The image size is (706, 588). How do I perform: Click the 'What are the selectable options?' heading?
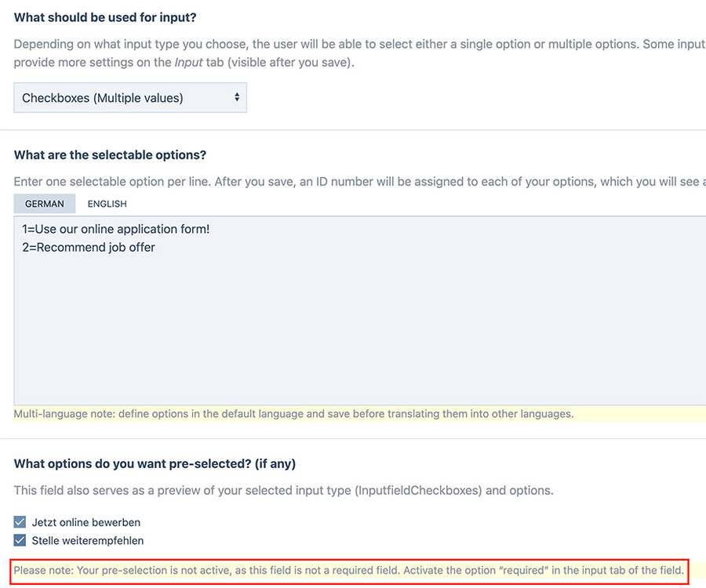pyautogui.click(x=110, y=155)
